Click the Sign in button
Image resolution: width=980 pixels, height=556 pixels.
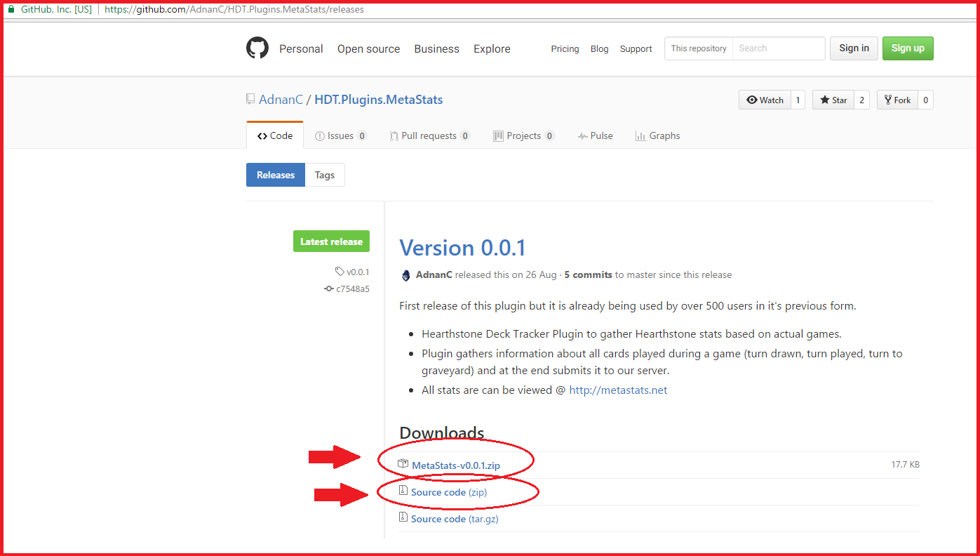854,48
